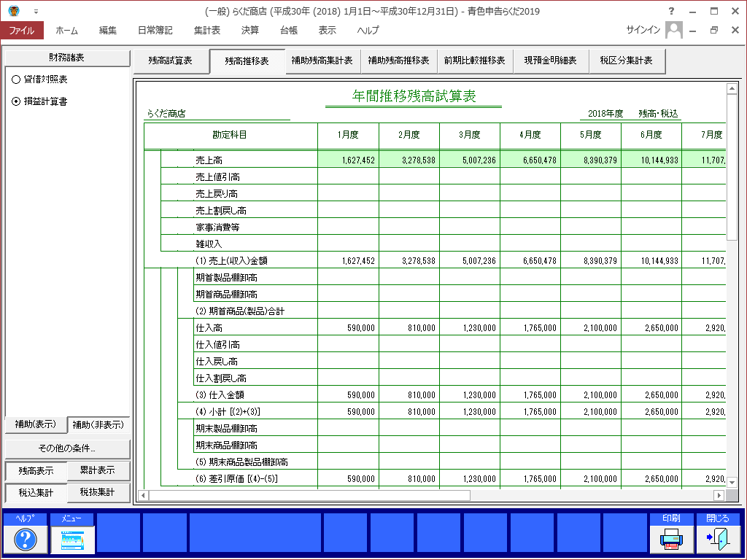Click the app logo in title bar
747x560 pixels.
[14, 11]
